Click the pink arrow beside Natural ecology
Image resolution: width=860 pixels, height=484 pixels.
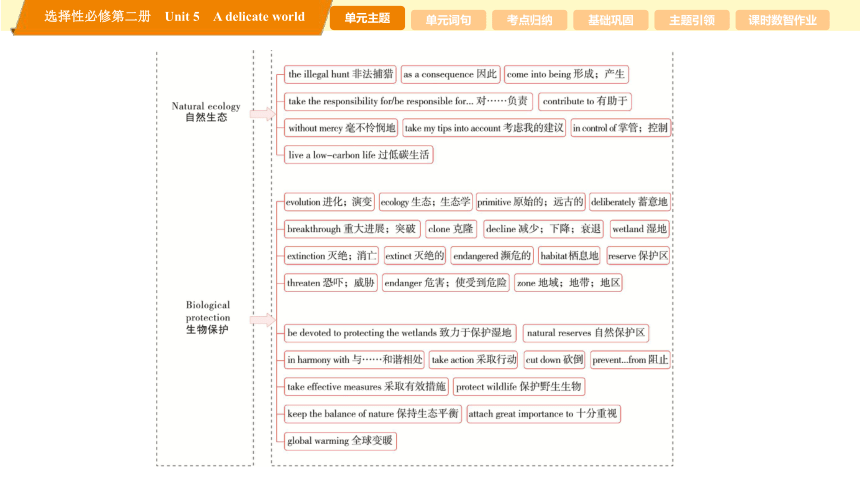coord(262,114)
